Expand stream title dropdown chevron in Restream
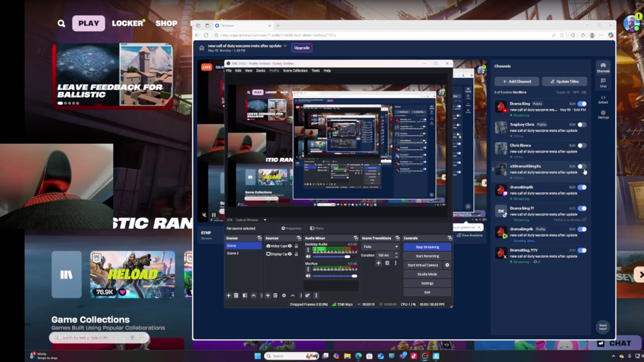644x362 pixels. tap(285, 46)
